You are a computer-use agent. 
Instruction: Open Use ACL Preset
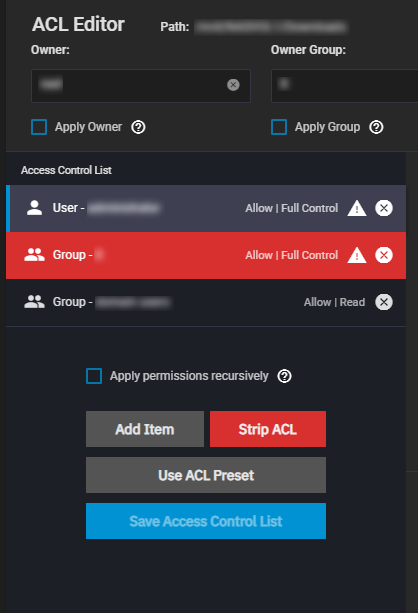coord(206,475)
